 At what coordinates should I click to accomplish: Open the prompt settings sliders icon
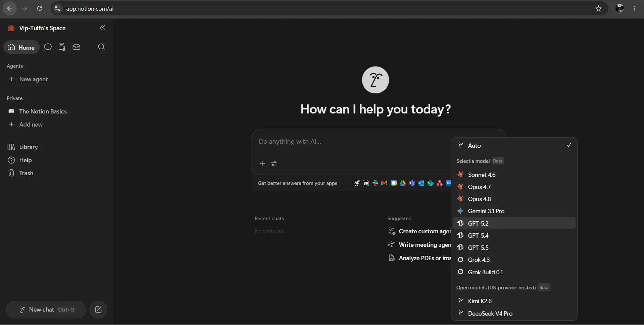(274, 164)
